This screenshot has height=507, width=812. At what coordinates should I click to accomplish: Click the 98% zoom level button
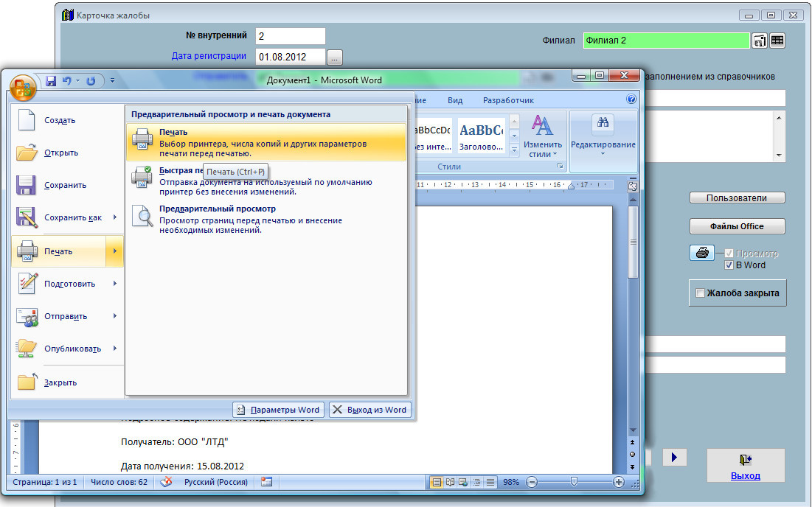[511, 482]
